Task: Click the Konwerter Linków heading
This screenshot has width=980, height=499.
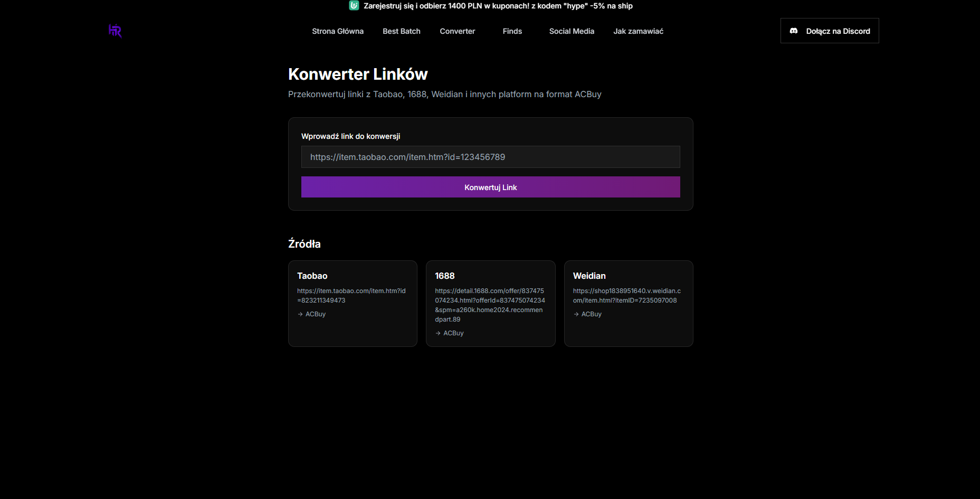Action: click(x=358, y=74)
